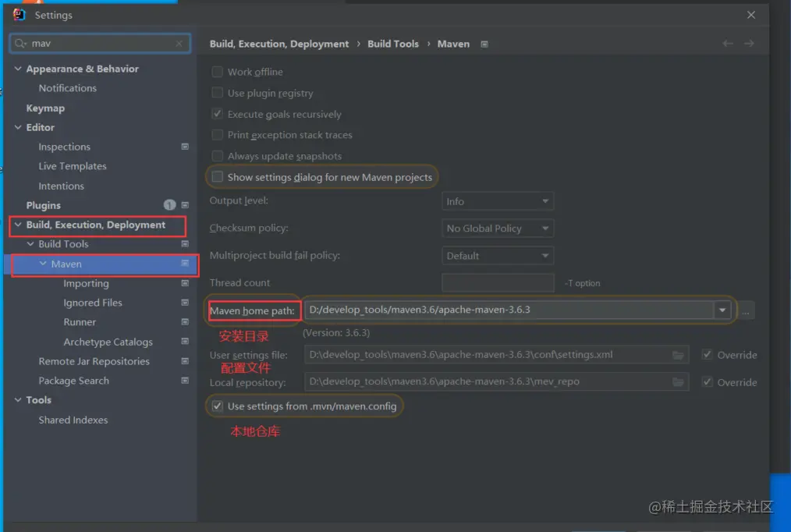Click project icon on Ignored Files row
This screenshot has height=532, width=791.
[x=185, y=303]
